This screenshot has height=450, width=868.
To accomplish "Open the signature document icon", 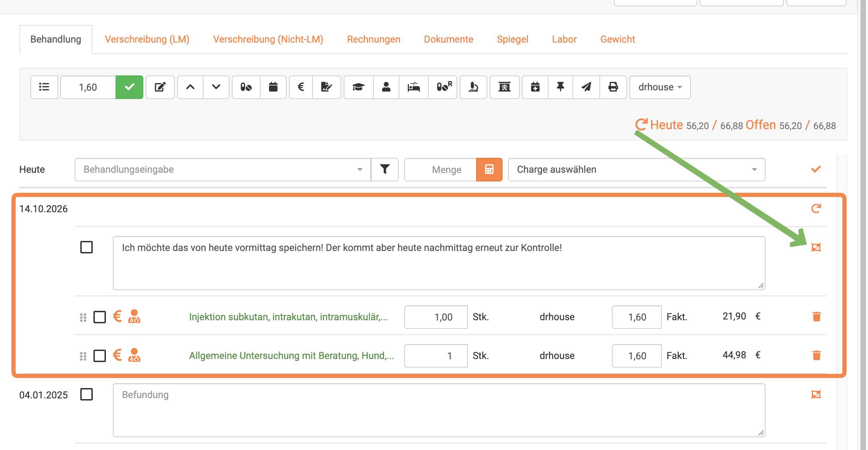I will pyautogui.click(x=326, y=87).
